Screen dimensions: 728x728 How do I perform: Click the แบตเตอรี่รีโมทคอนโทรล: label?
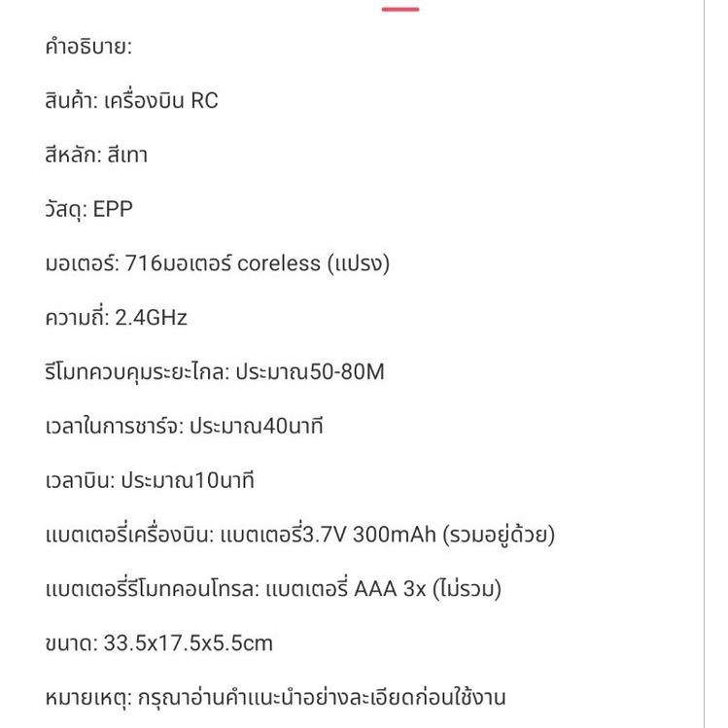153,589
